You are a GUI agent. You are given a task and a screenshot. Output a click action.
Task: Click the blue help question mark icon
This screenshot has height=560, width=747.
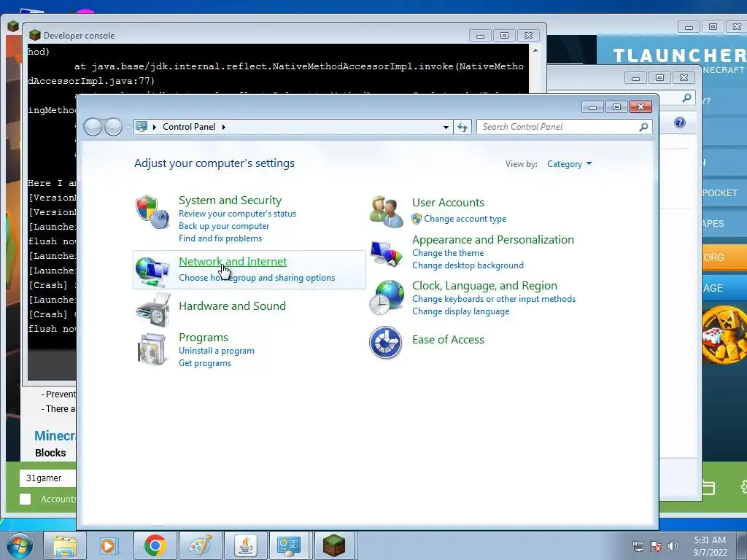coord(680,122)
